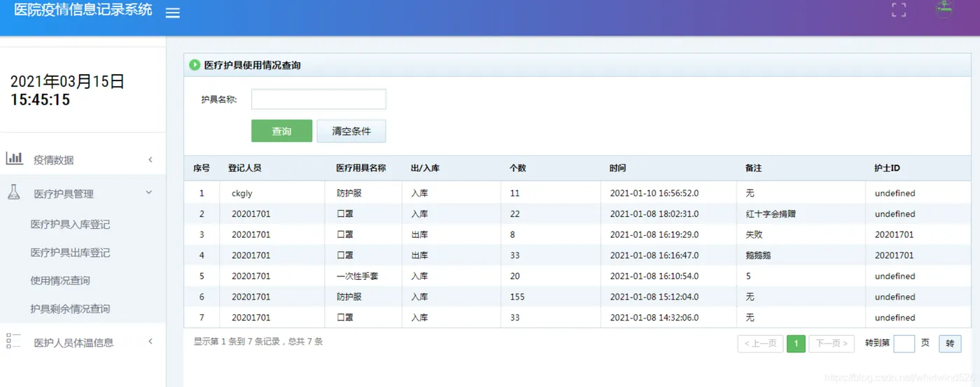
Task: Click the 医疗护具使用情况查询 panel title
Action: (253, 65)
